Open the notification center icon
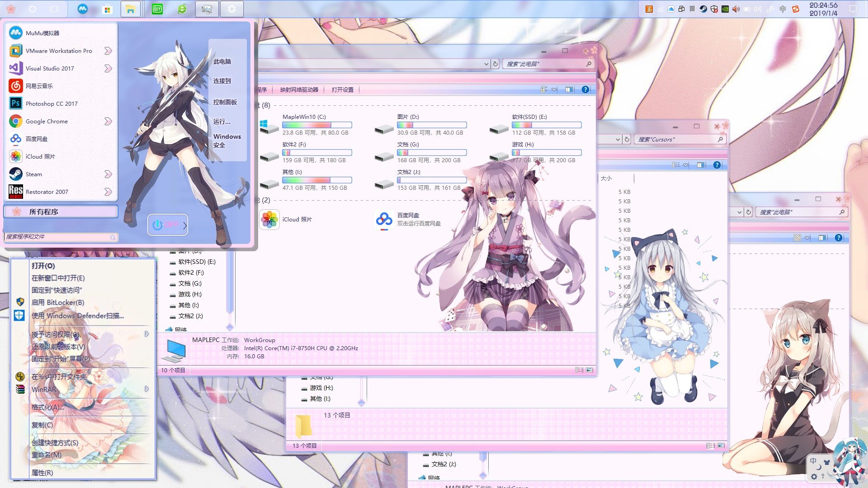 (x=853, y=9)
